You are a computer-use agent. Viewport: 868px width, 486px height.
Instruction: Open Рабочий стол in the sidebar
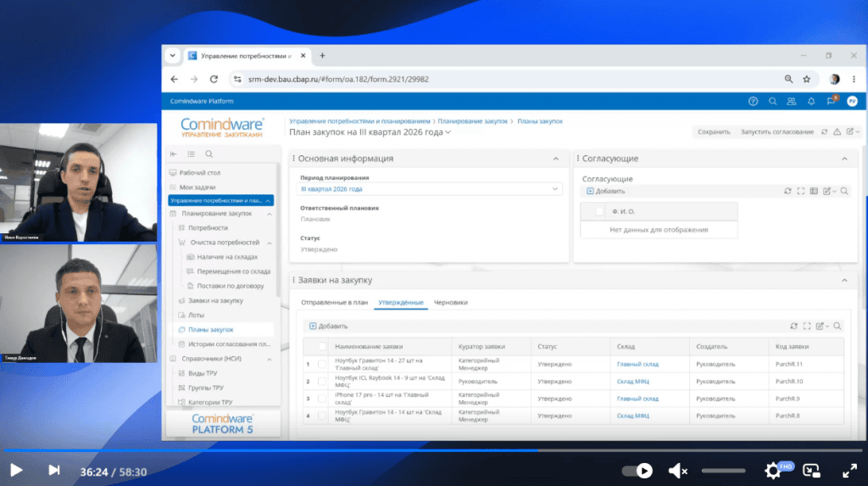coord(200,173)
